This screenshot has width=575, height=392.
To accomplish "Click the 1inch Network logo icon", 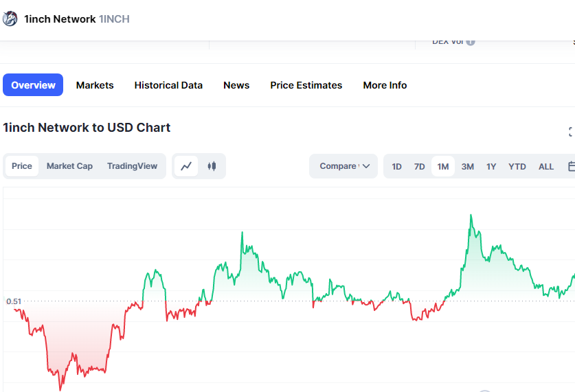I will [x=10, y=19].
